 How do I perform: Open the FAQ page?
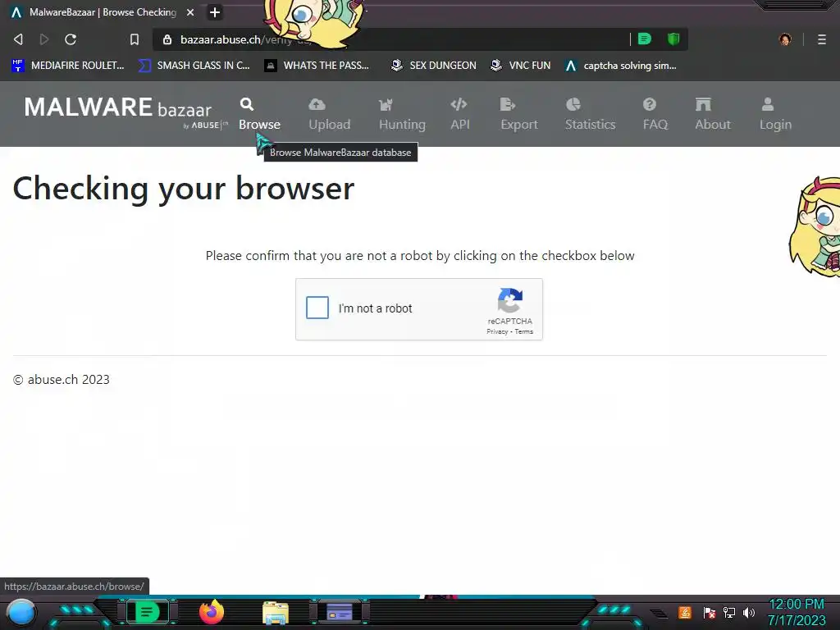coord(655,114)
